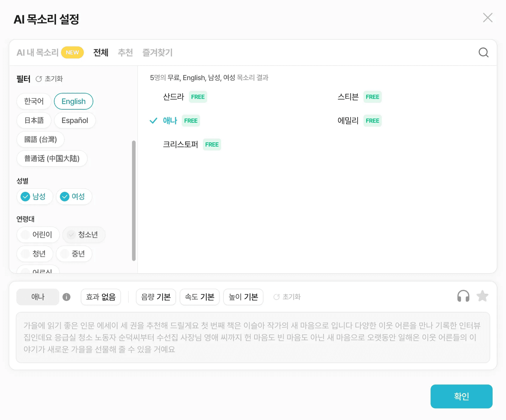Uncheck the 여성 gender checkbox

point(64,197)
